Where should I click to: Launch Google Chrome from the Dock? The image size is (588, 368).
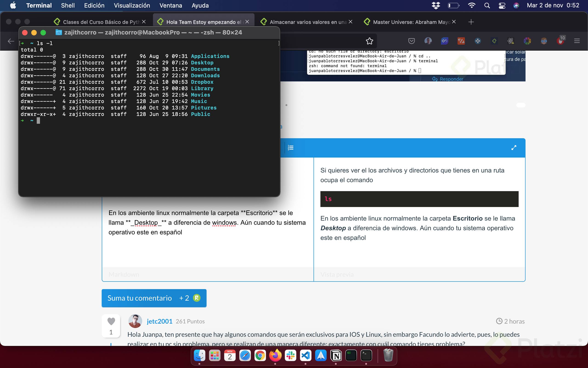pos(260,356)
